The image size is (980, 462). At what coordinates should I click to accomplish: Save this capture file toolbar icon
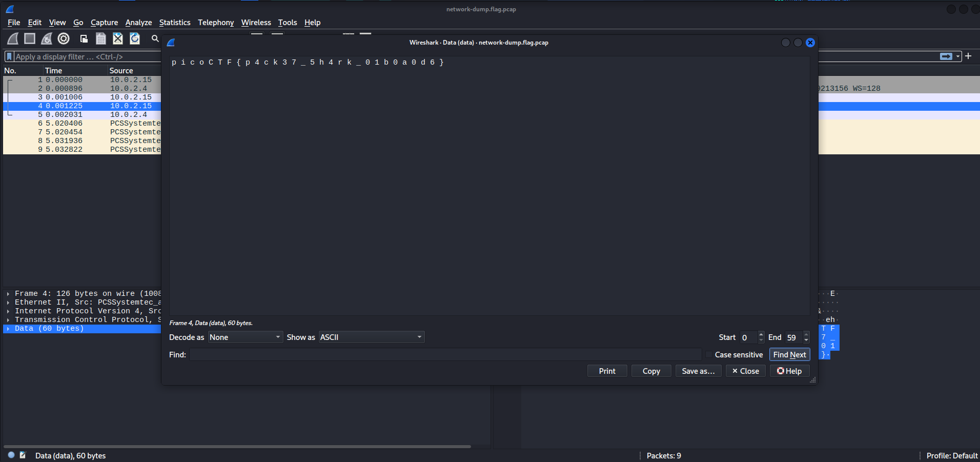coord(101,38)
